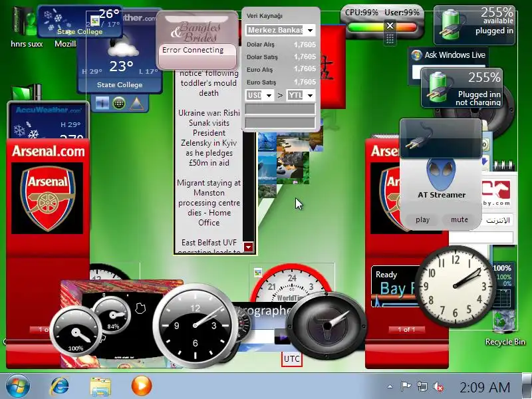
Task: Click the Ready Bay radio gadget display
Action: click(394, 287)
